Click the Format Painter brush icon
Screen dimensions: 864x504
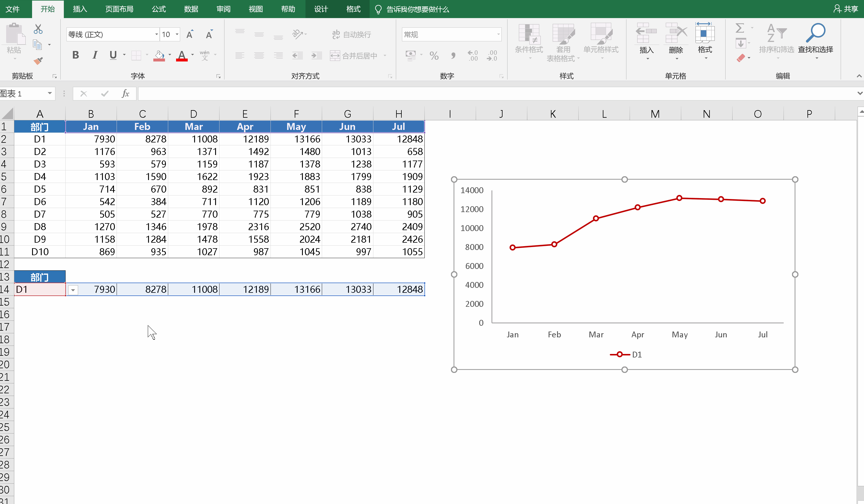coord(38,61)
